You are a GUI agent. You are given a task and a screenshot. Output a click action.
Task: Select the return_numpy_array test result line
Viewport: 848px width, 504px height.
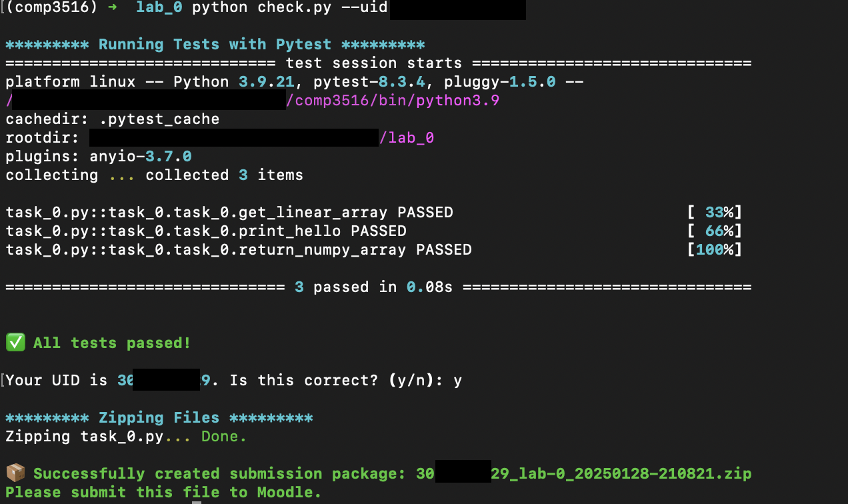[x=239, y=250]
